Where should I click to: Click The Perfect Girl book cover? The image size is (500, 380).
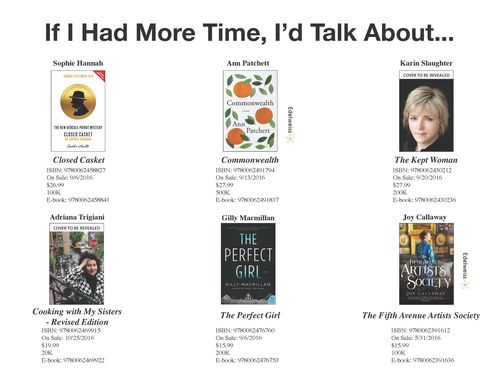coord(248,264)
